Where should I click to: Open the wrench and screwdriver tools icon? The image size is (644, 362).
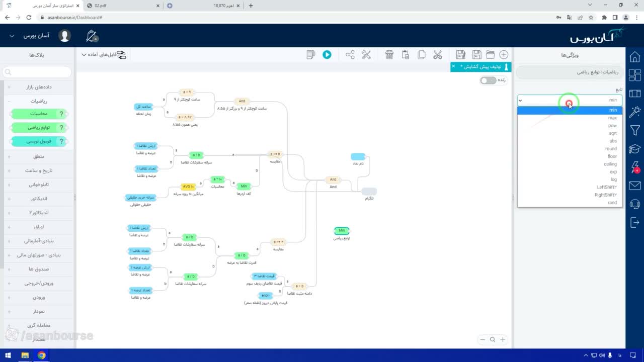pyautogui.click(x=366, y=55)
